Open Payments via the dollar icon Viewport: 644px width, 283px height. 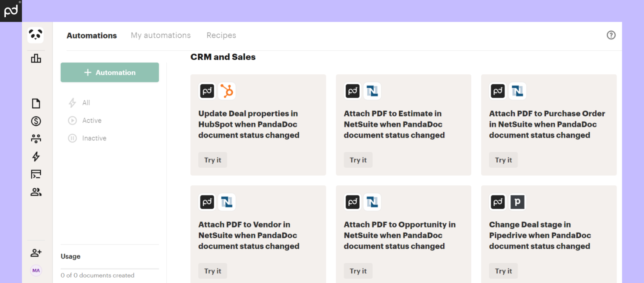tap(36, 121)
